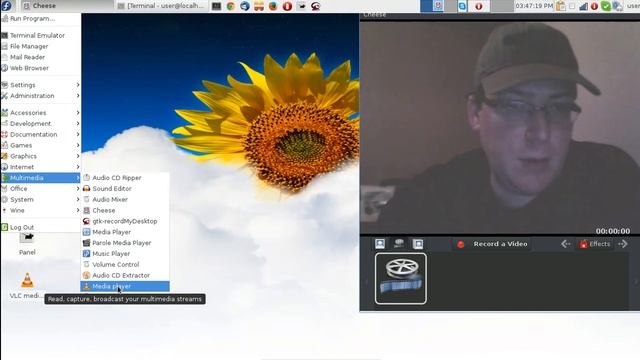This screenshot has width=640, height=360.
Task: Expand the Games submenu
Action: tap(41, 145)
